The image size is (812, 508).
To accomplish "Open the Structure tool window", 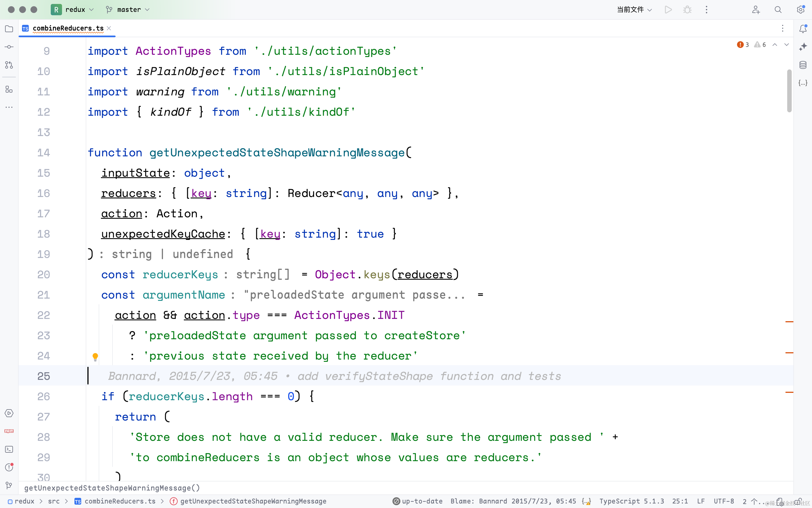I will pyautogui.click(x=9, y=89).
